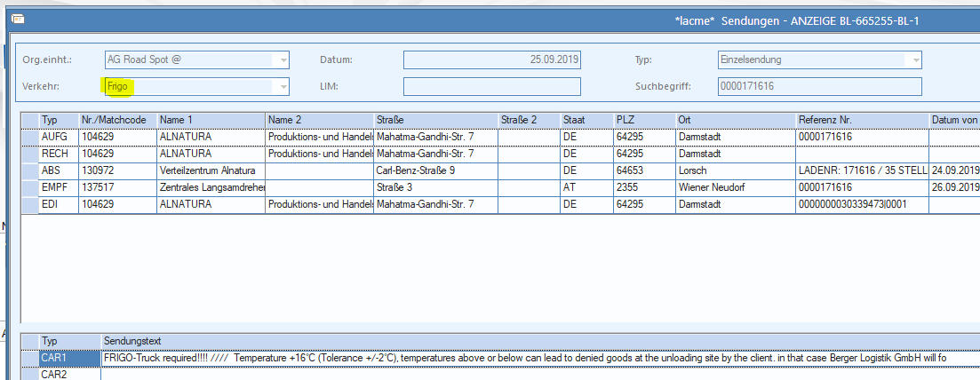Click the window icon in the title bar

[18, 20]
